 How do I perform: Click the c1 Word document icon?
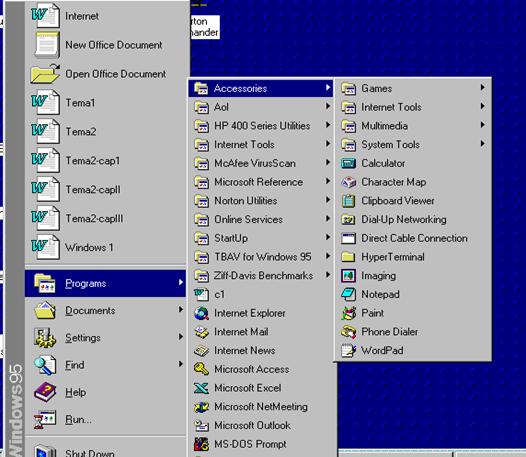[201, 295]
